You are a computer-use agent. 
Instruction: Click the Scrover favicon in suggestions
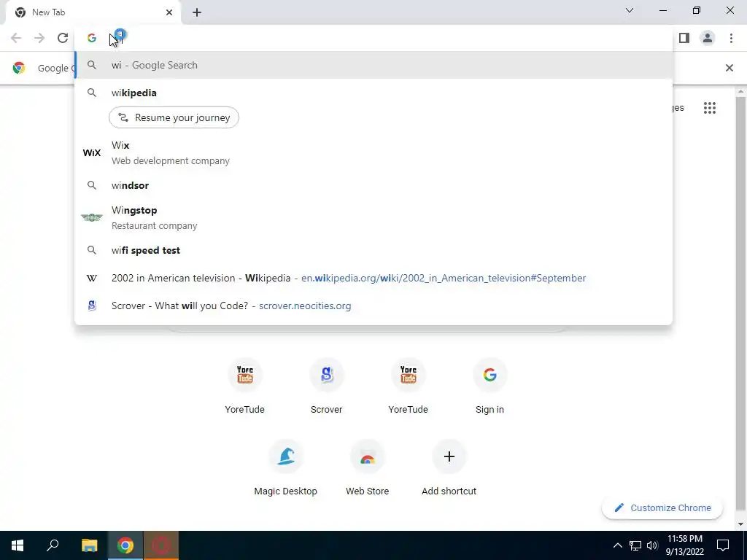[92, 306]
